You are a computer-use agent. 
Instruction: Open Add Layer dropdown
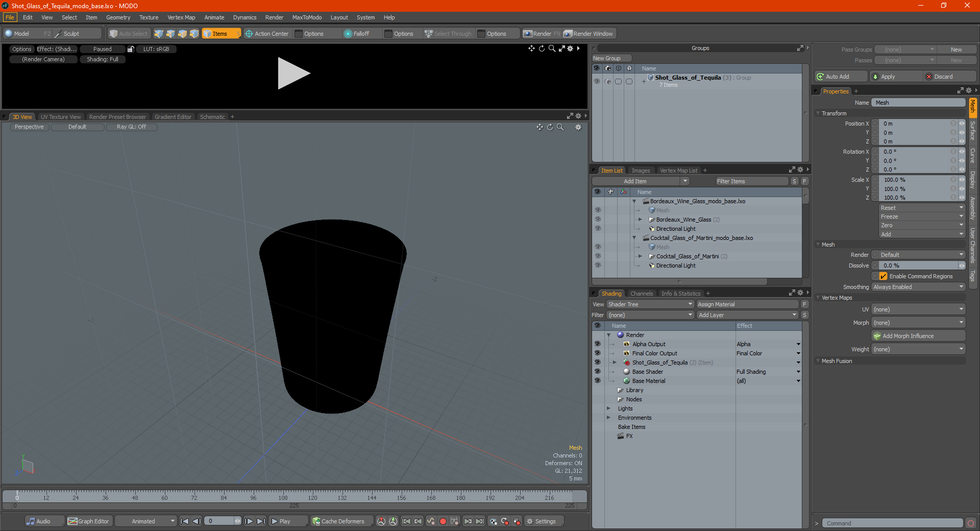coord(747,315)
